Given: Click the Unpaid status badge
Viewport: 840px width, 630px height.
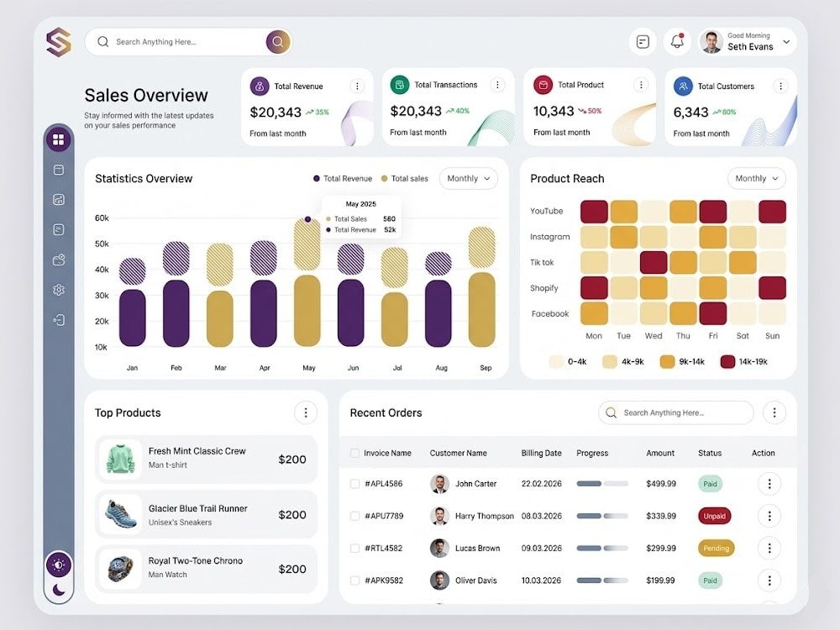Looking at the screenshot, I should pos(715,516).
